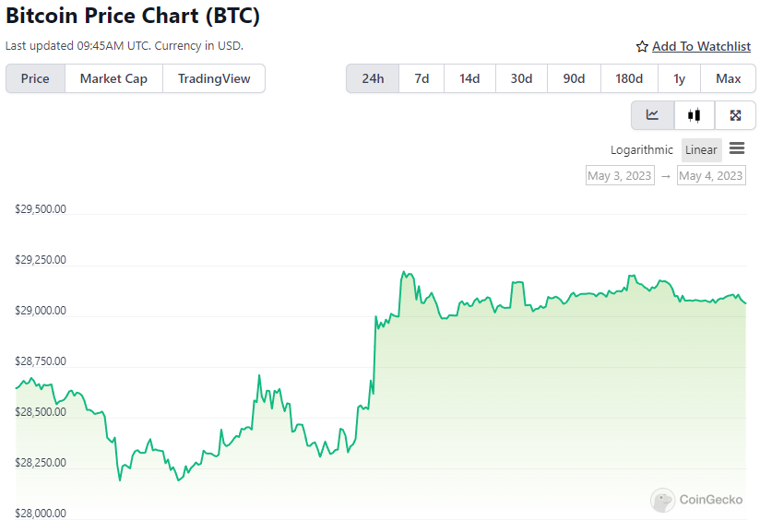760x532 pixels.
Task: Click the watchlist star icon
Action: [642, 46]
